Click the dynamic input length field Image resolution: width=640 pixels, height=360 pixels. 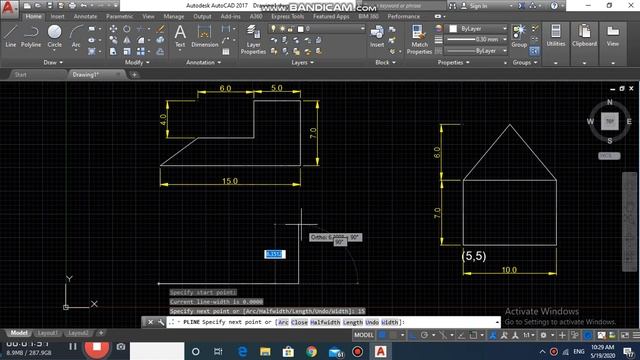[x=275, y=254]
